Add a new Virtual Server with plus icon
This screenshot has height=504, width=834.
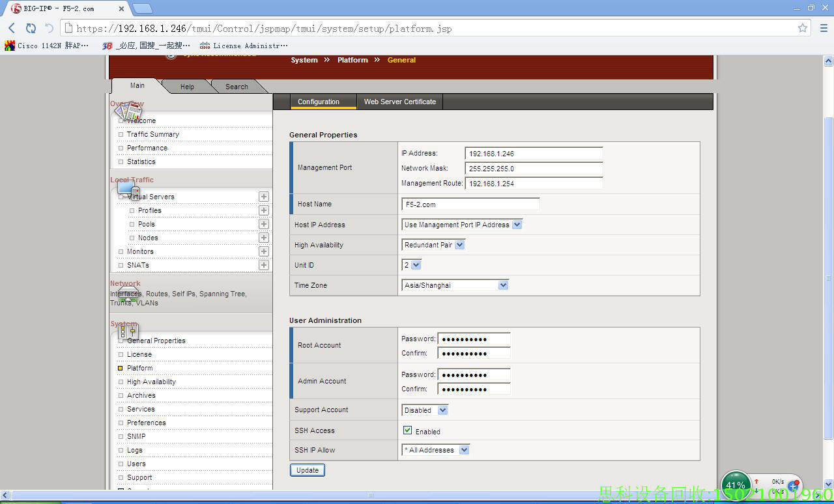coord(264,197)
